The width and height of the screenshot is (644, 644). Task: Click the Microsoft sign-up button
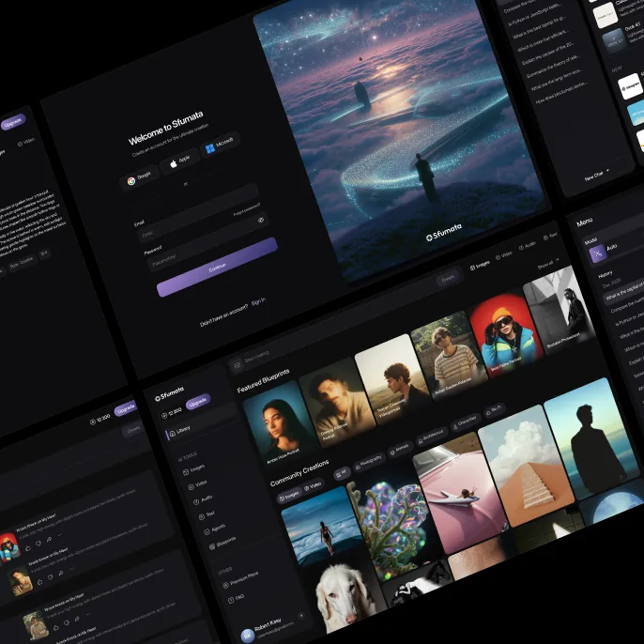[220, 145]
